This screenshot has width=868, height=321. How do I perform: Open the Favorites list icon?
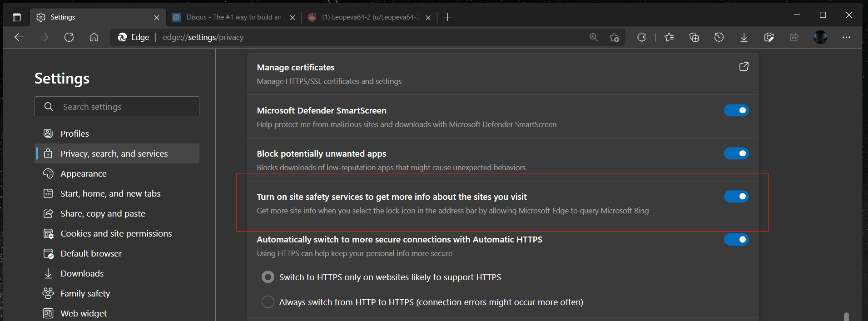coord(669,37)
